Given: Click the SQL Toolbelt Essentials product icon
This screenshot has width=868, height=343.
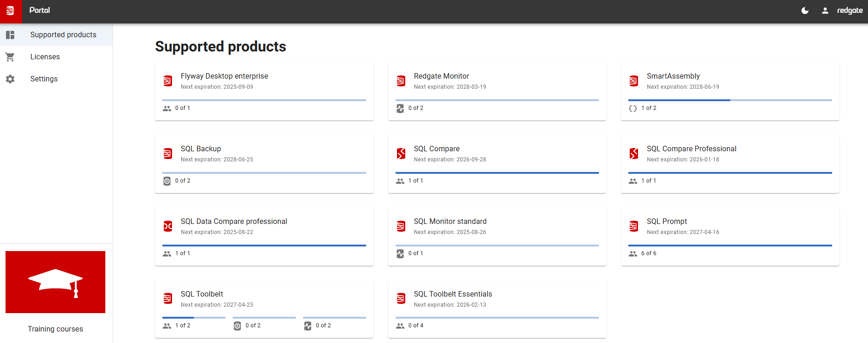Looking at the screenshot, I should coord(401,299).
